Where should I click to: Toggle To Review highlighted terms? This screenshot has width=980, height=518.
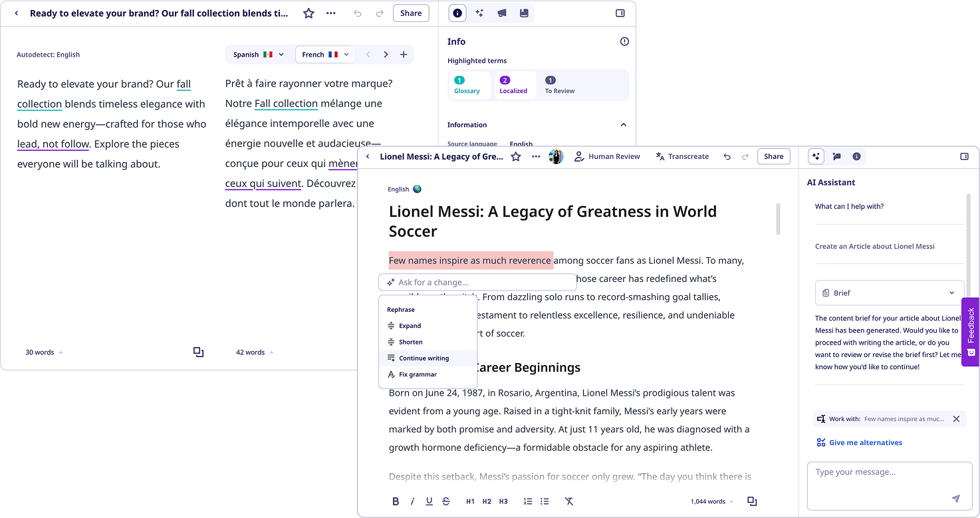[x=560, y=85]
